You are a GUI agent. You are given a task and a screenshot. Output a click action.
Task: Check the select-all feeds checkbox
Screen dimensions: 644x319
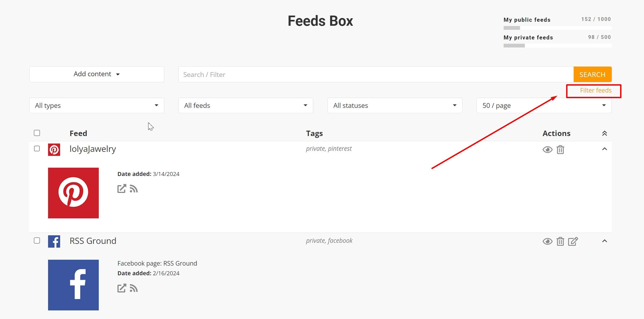37,133
